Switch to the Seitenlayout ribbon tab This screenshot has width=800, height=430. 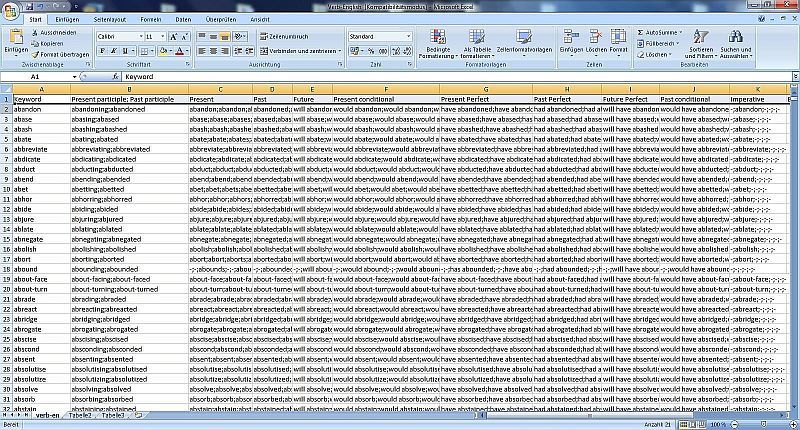coord(110,19)
